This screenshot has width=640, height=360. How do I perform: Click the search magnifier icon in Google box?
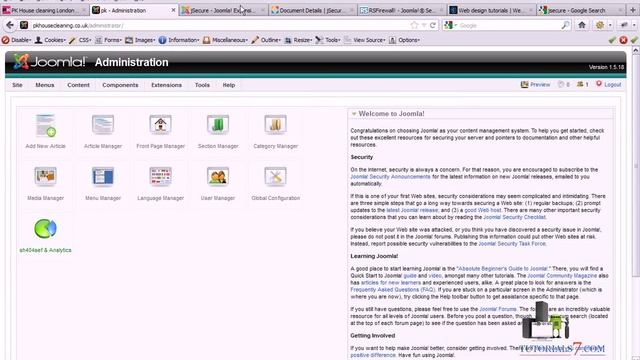565,25
